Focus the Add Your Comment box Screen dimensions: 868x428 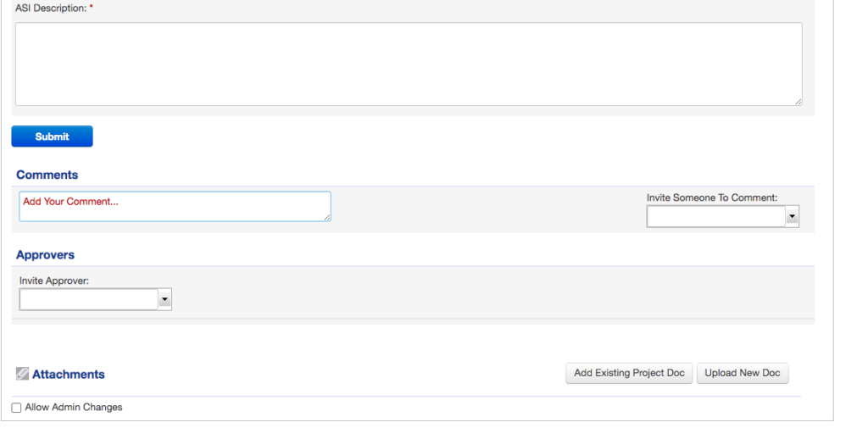175,207
